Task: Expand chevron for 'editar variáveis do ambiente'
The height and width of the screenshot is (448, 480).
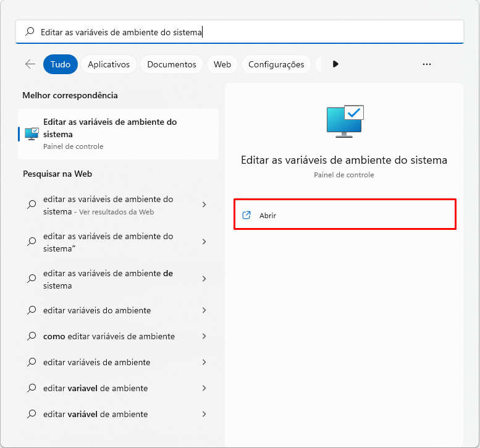Action: [x=204, y=310]
